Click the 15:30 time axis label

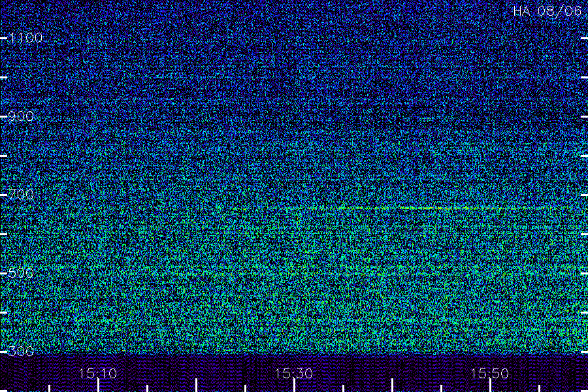click(x=293, y=374)
